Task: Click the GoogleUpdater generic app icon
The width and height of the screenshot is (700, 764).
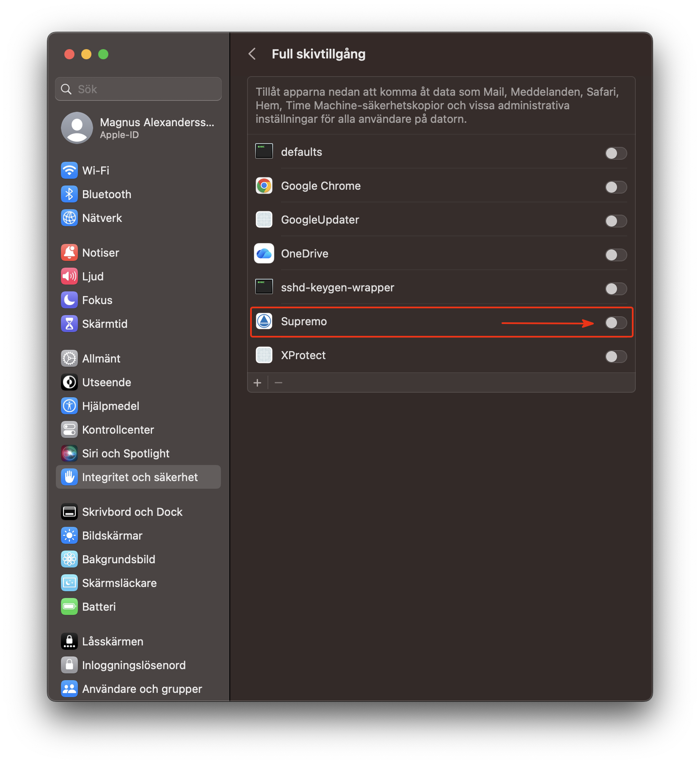Action: point(264,219)
